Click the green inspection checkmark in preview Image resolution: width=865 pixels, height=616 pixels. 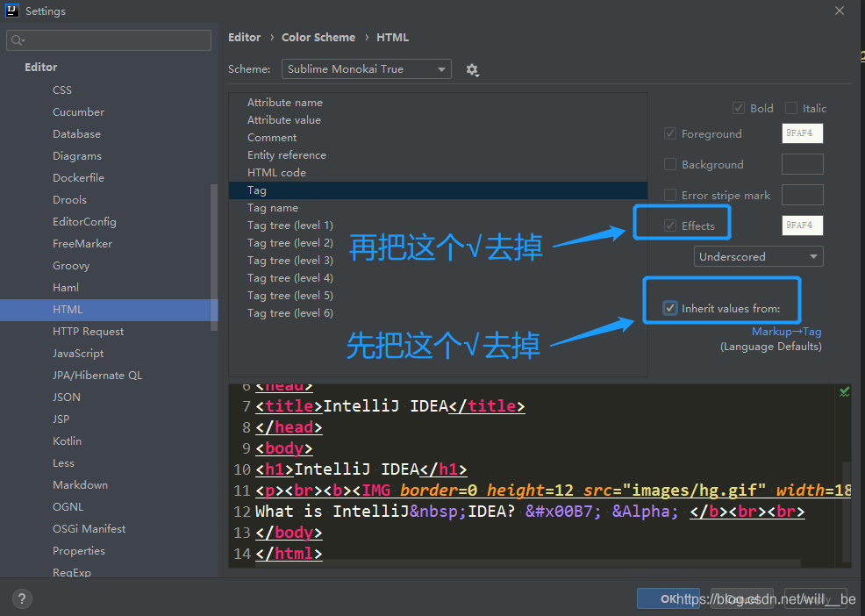point(844,392)
